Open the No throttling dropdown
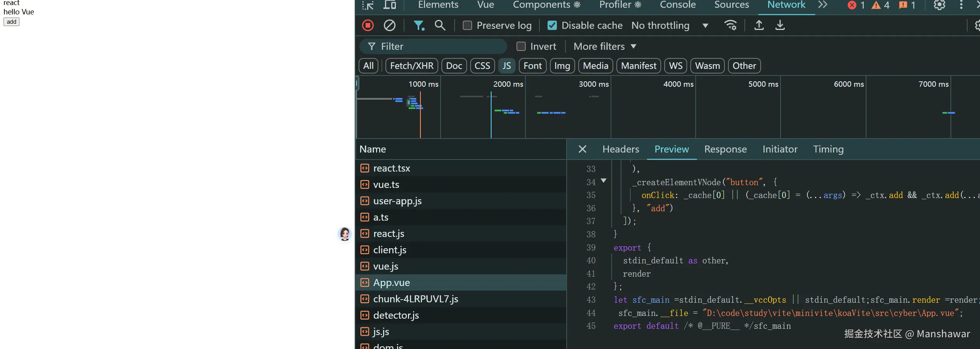The image size is (980, 349). (669, 25)
